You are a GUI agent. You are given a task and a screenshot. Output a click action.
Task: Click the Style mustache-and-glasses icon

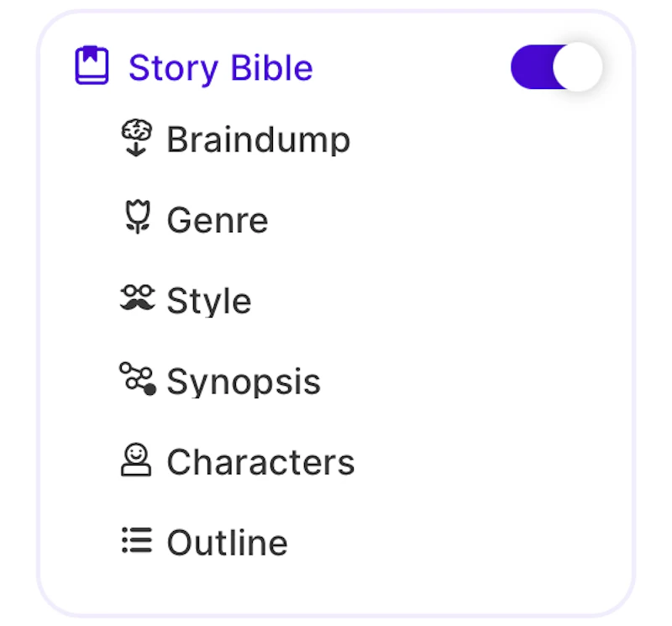pos(138,298)
